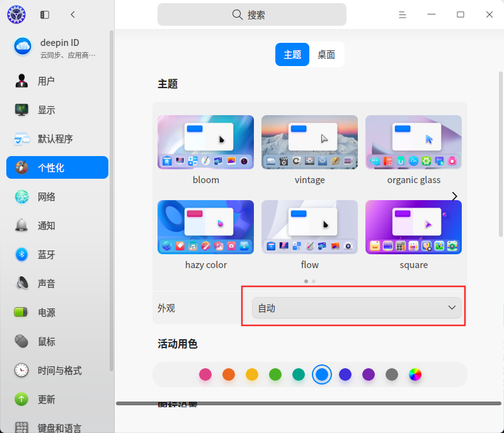Go to second theme page dot
Image resolution: width=504 pixels, height=433 pixels.
click(x=314, y=281)
